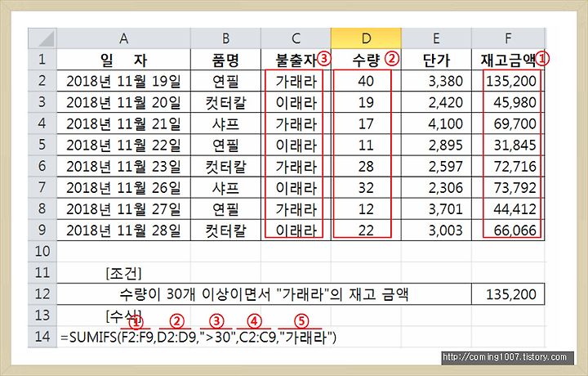Viewport: 588px width, 376px height.
Task: Click 샤프 in row 4
Action: (225, 123)
